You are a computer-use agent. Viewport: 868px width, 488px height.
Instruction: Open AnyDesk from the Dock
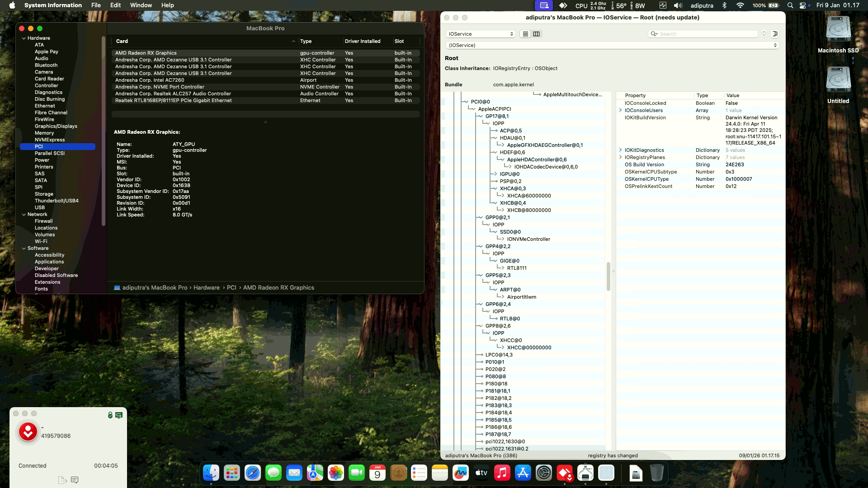click(x=565, y=473)
